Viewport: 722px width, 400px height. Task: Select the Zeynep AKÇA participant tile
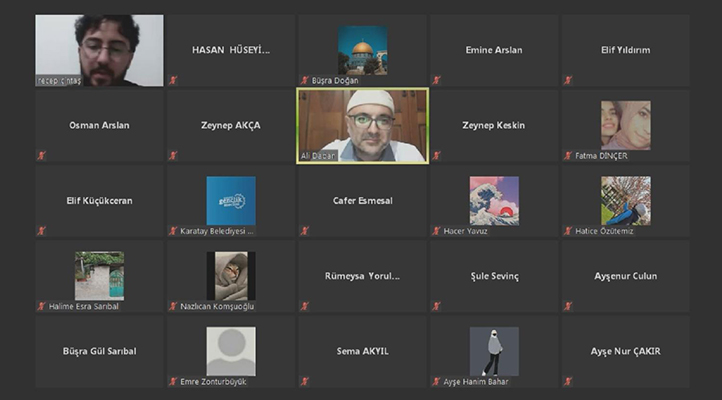(x=231, y=126)
